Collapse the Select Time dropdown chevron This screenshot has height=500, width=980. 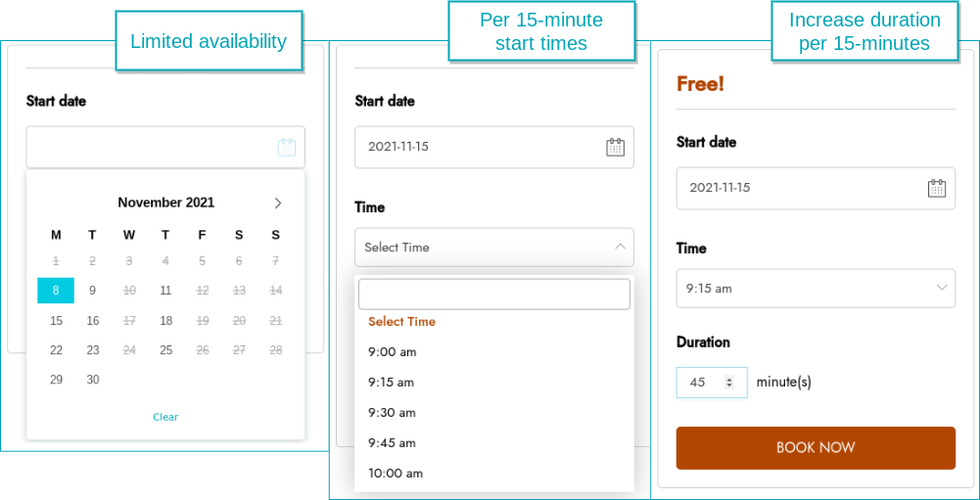620,247
